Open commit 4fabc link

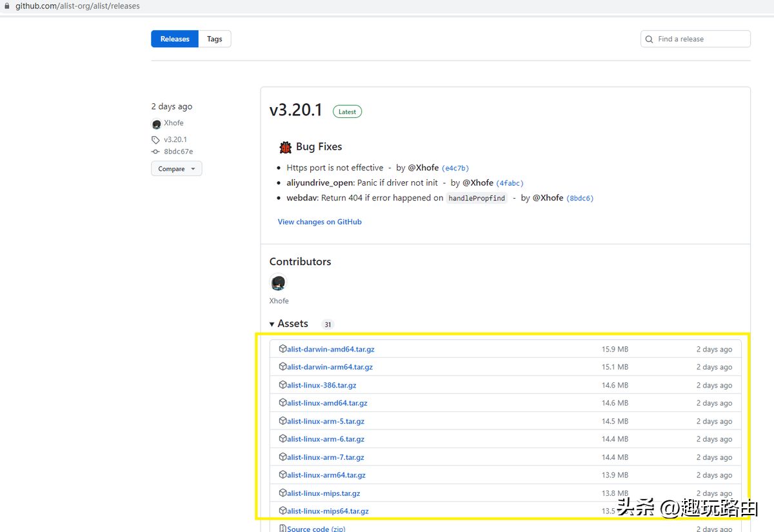[x=510, y=183]
